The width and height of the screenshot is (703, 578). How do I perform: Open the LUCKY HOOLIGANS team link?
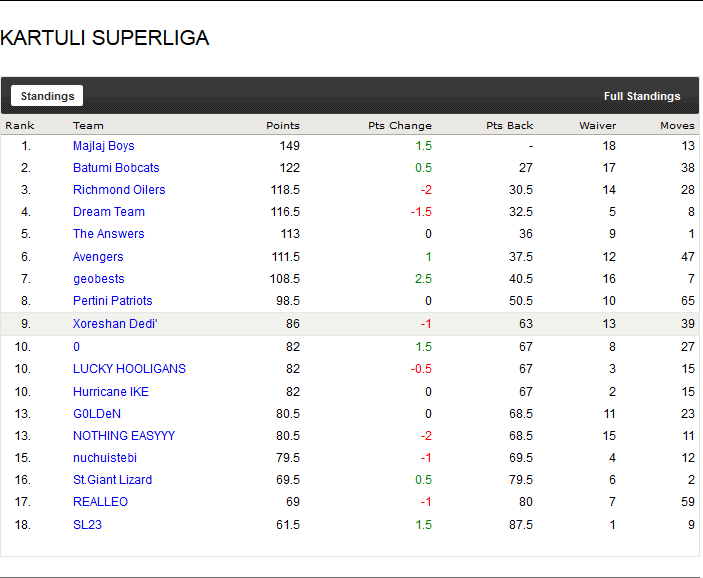[x=129, y=369]
